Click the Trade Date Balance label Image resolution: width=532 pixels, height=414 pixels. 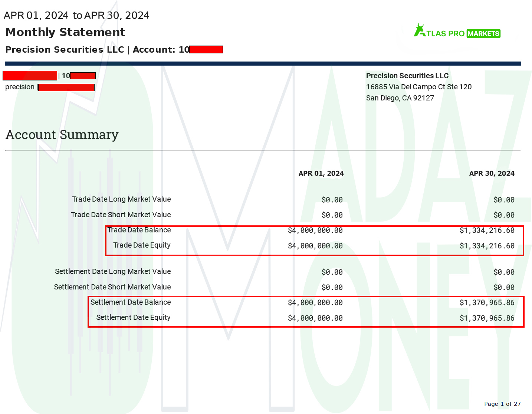(x=139, y=230)
